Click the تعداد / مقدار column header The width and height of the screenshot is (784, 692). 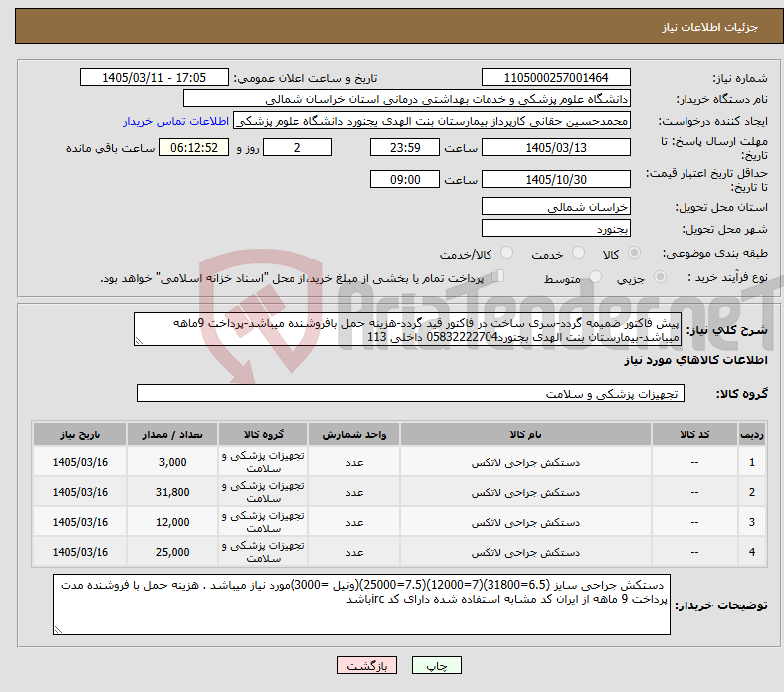coord(172,434)
